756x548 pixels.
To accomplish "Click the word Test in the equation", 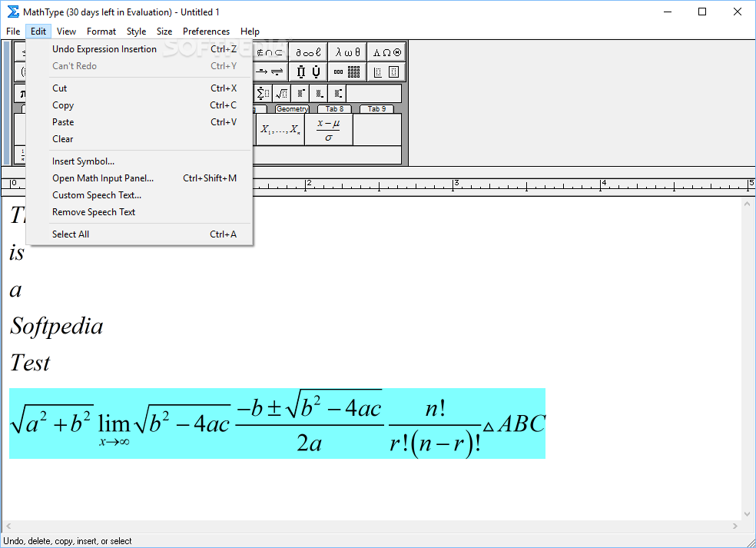I will click(x=30, y=363).
